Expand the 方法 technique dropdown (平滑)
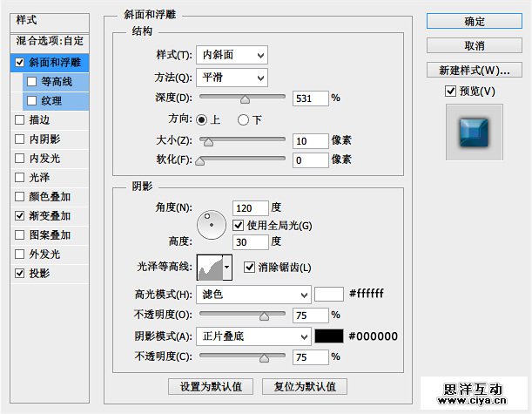The height and width of the screenshot is (414, 532). (x=232, y=77)
